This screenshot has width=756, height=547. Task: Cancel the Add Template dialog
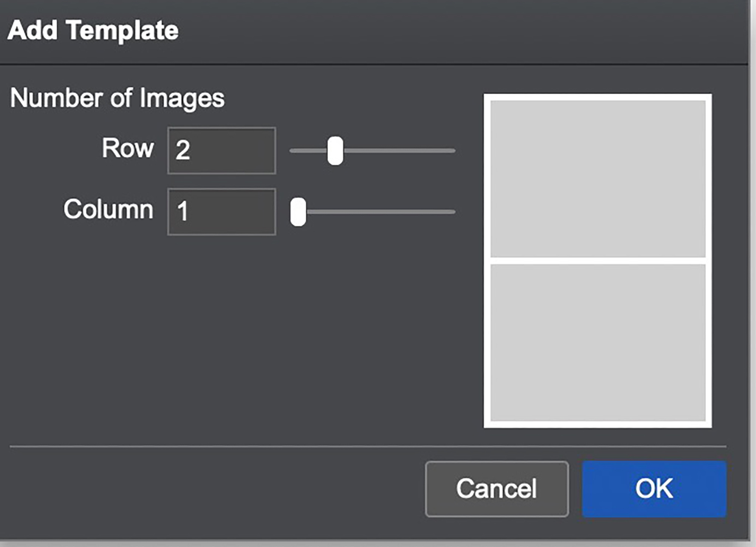tap(497, 488)
